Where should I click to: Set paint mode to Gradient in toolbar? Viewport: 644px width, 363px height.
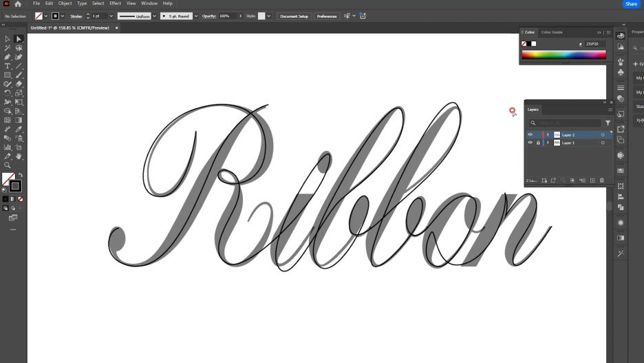click(x=13, y=199)
